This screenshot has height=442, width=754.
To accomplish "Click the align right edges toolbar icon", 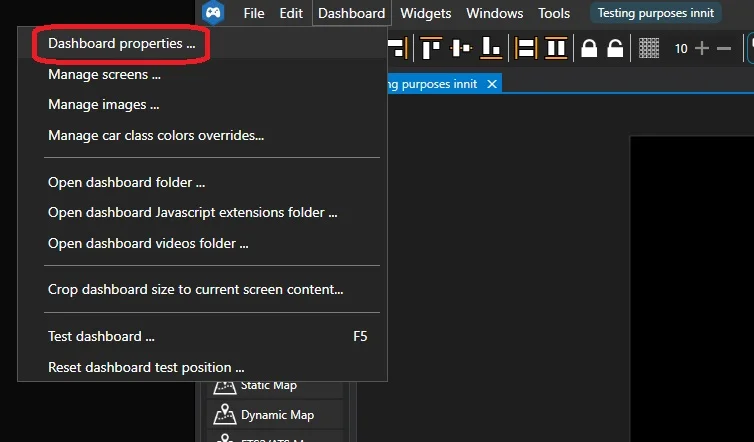I will 398,48.
